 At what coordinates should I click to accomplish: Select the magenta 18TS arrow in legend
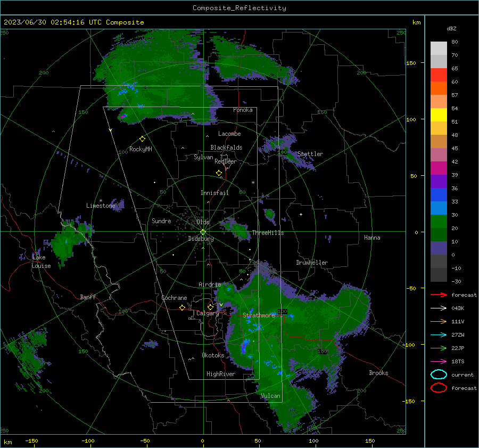439,362
